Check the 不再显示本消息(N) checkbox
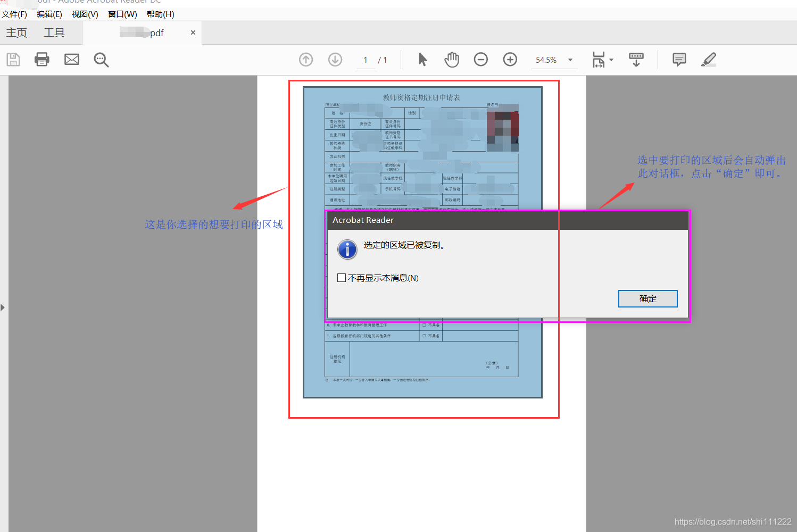Image resolution: width=797 pixels, height=532 pixels. pos(342,278)
